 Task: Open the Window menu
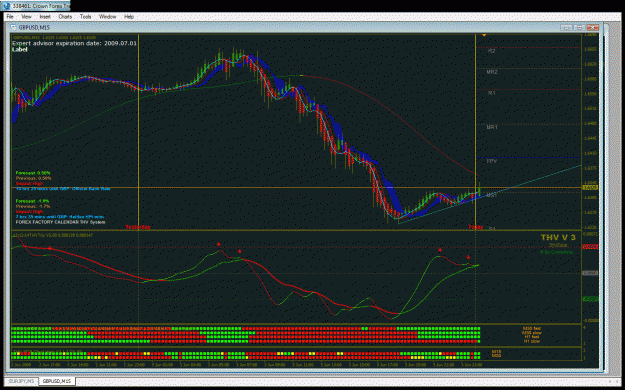click(x=107, y=17)
